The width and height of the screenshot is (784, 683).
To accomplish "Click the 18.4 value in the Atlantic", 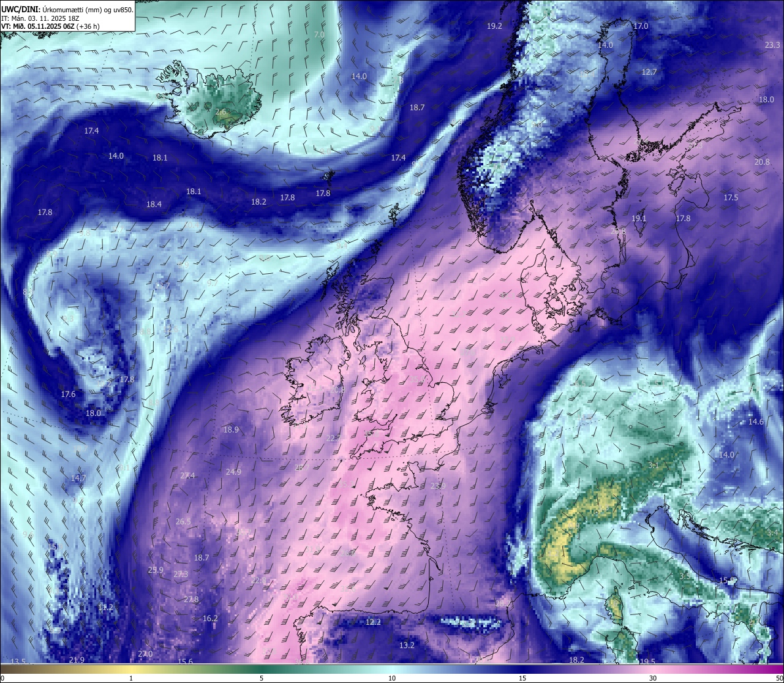I will coord(154,204).
